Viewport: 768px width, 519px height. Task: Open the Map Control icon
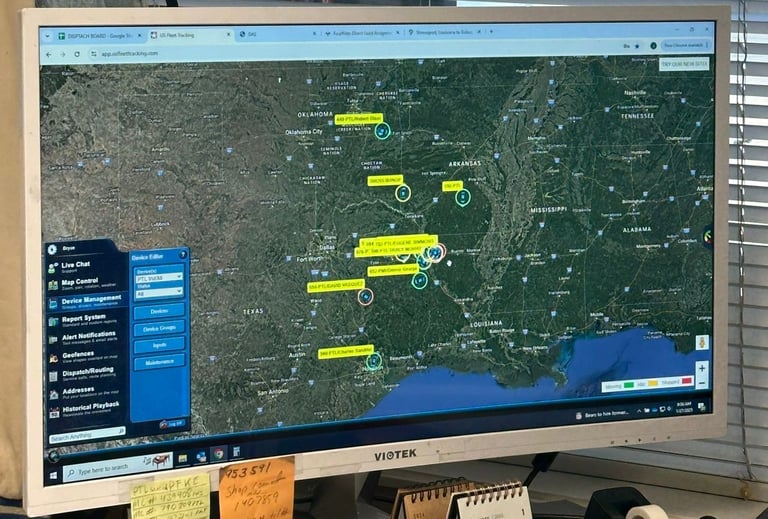tap(53, 285)
